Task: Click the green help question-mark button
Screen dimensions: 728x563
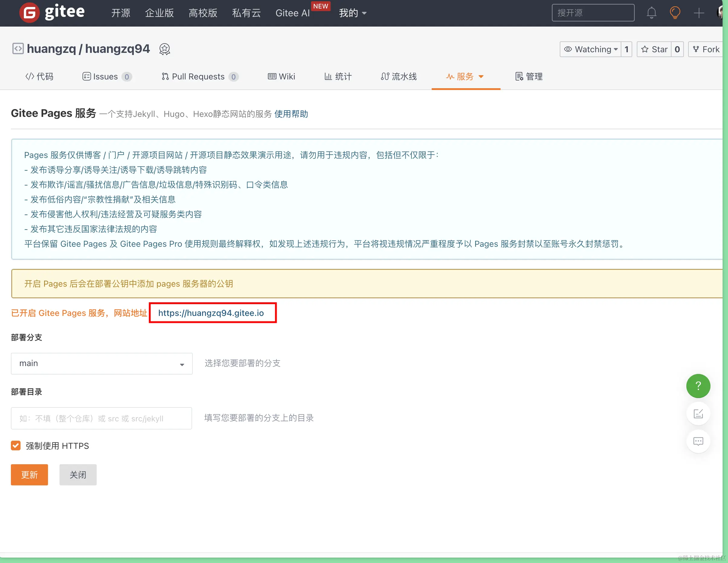Action: [x=698, y=386]
